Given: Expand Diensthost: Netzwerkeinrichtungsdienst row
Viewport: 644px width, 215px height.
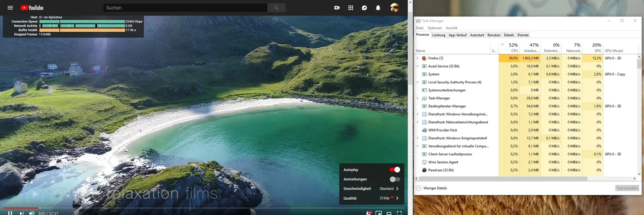Looking at the screenshot, I should pos(417,122).
